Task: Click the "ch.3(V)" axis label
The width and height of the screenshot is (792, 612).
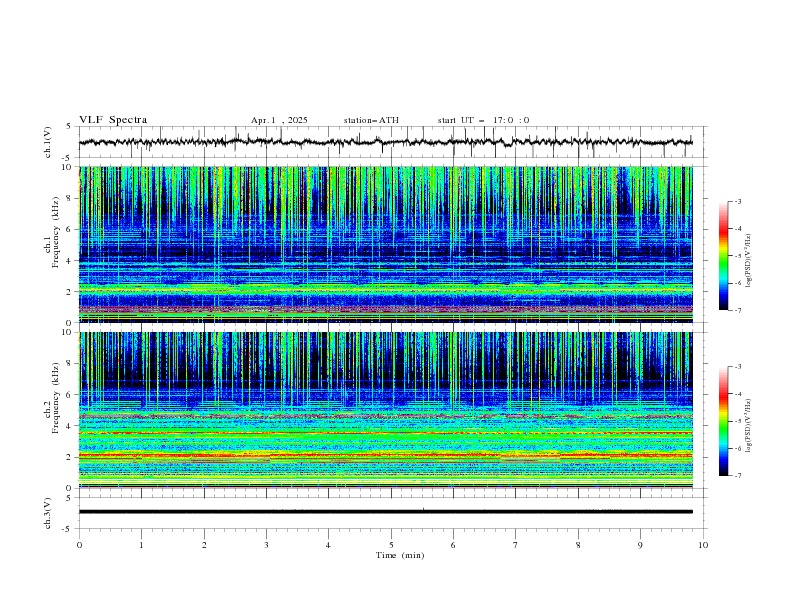Action: click(x=48, y=513)
